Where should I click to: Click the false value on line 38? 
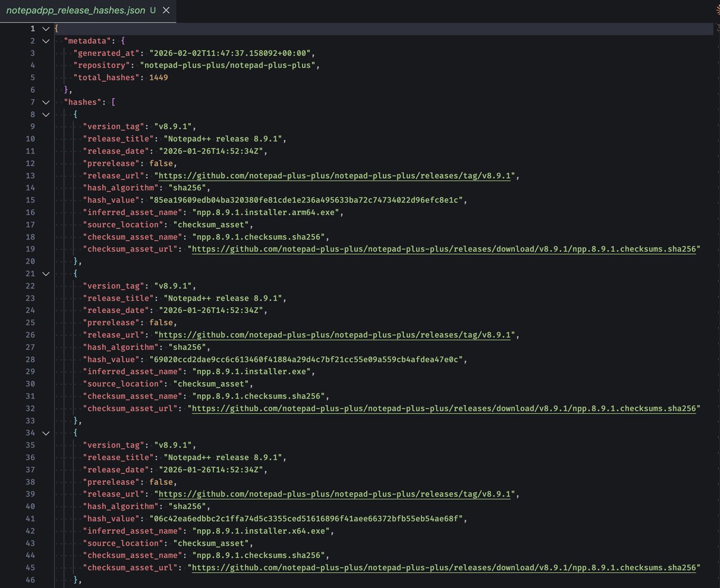coord(161,482)
